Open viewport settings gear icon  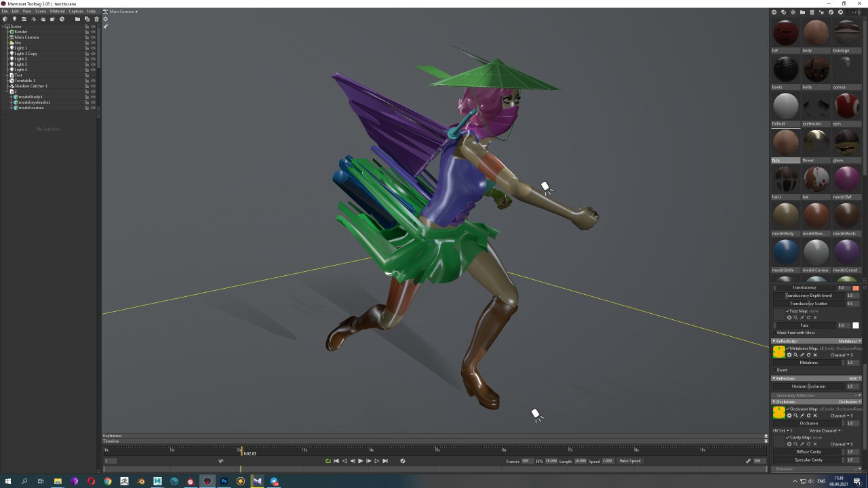(105, 19)
